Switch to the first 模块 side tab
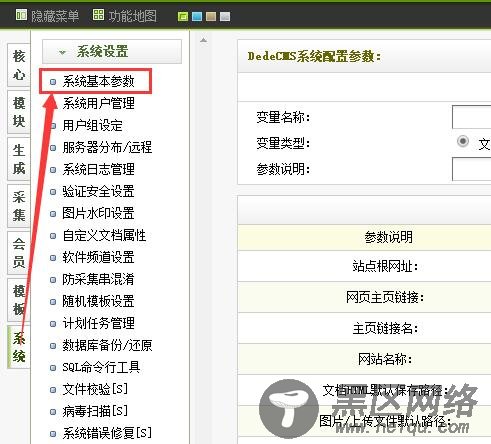 click(x=19, y=112)
